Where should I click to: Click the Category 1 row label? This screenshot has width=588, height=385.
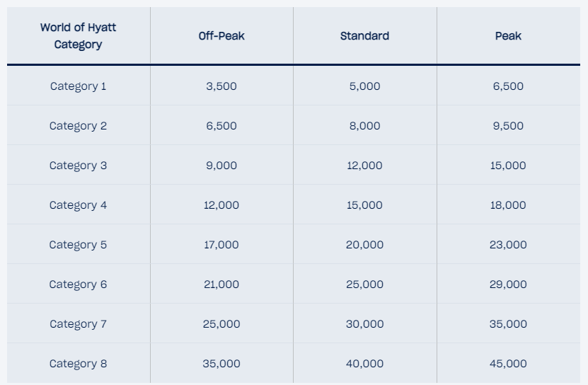[78, 86]
